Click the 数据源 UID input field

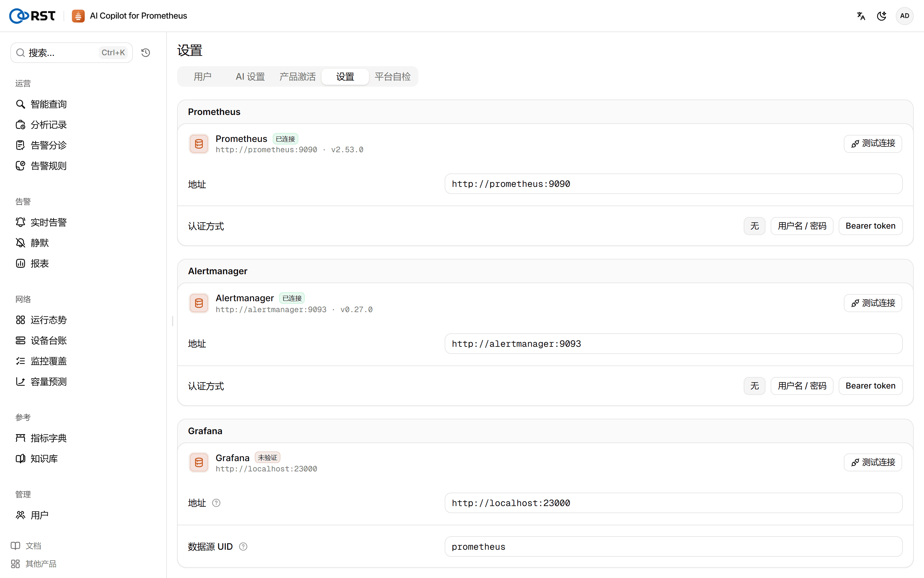point(673,547)
